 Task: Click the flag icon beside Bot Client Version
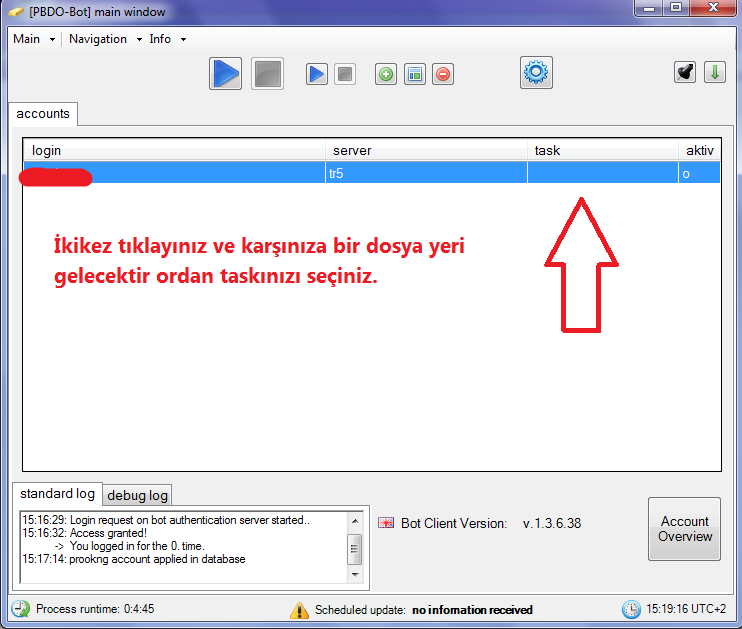[x=386, y=523]
